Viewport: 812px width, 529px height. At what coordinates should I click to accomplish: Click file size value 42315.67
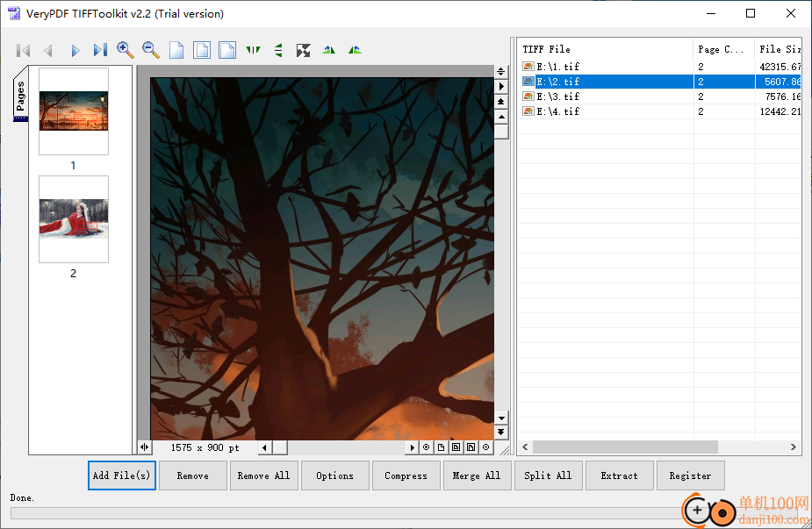click(780, 67)
